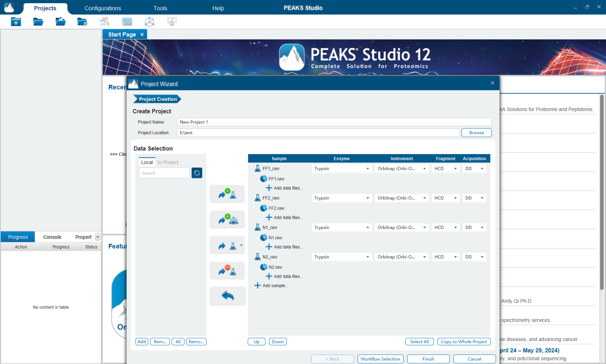Click the Start Page vertical scrollbar
Image resolution: width=606 pixels, height=364 pixels.
pyautogui.click(x=602, y=191)
